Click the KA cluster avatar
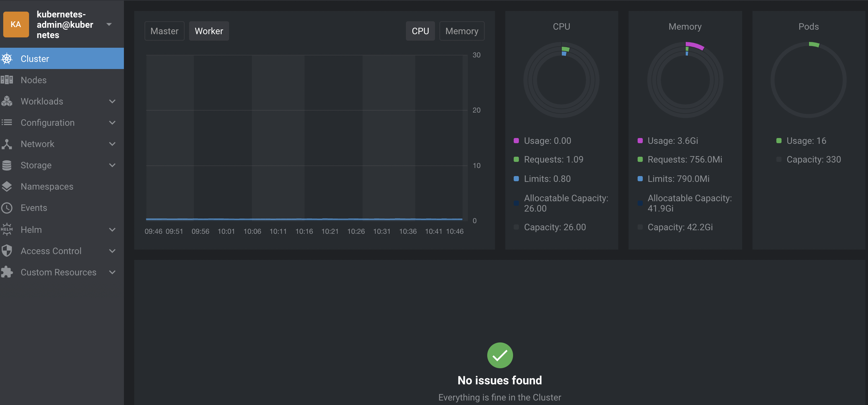Screen dimensions: 868x405 16,24
